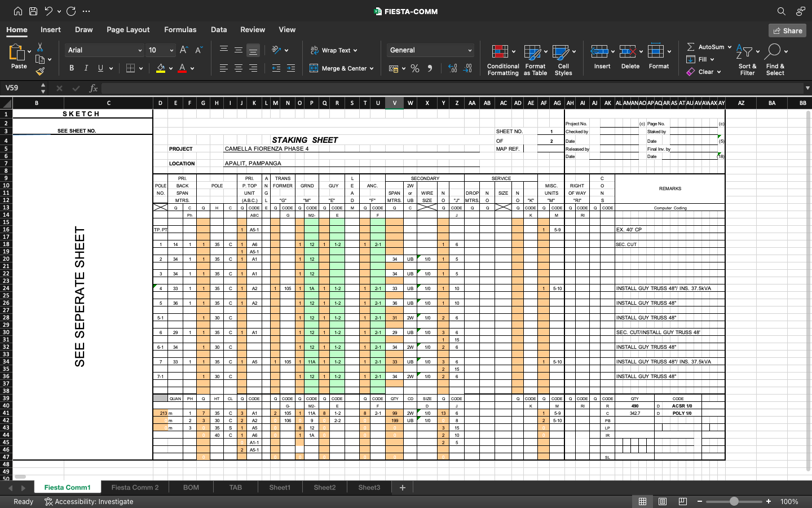812x508 pixels.
Task: Click the Name Box showing V59
Action: [x=21, y=88]
